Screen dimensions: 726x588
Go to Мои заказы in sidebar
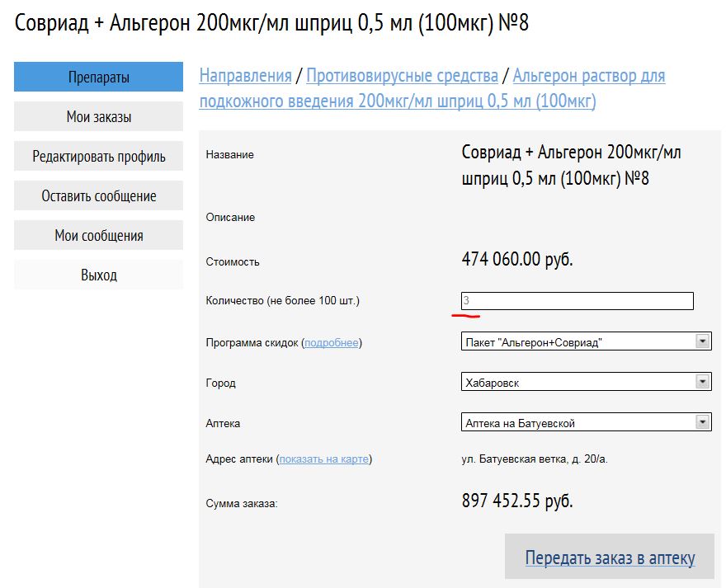click(x=98, y=116)
